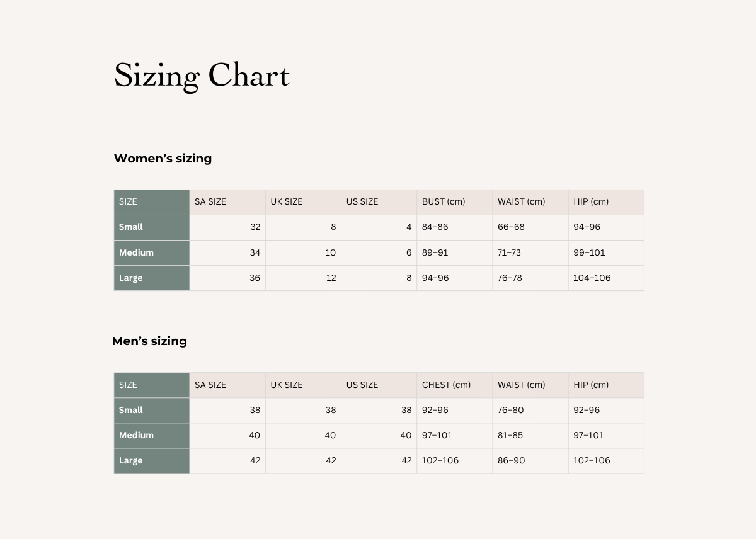This screenshot has width=756, height=539.
Task: Select the women's Medium row label
Action: tap(136, 252)
